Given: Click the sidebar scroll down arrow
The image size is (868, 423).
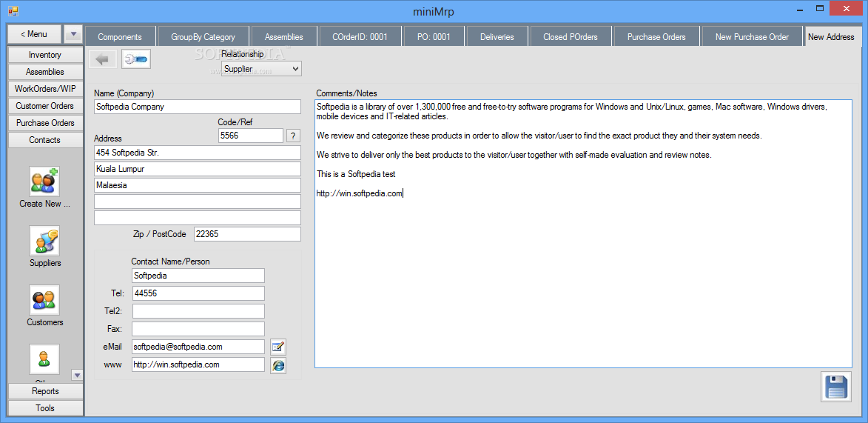Looking at the screenshot, I should click(x=77, y=376).
